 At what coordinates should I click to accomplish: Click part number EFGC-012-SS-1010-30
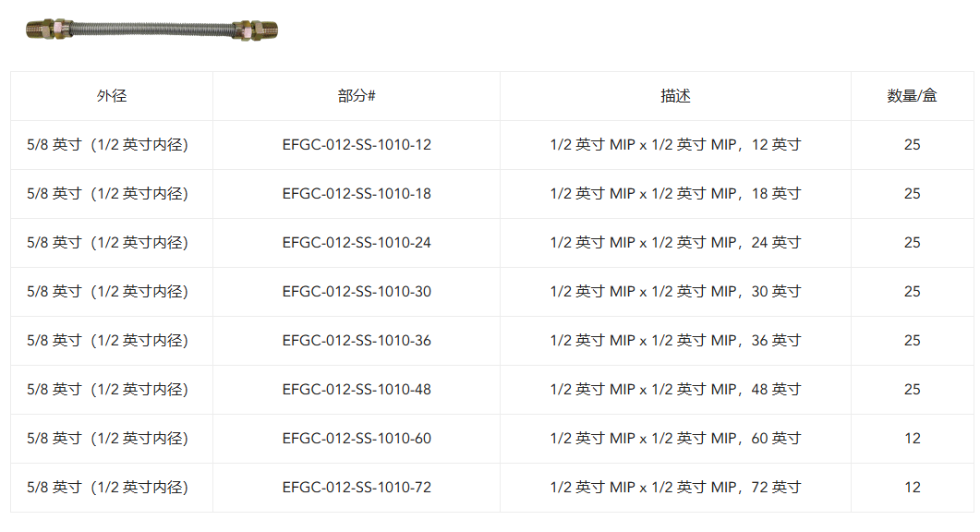click(x=357, y=291)
